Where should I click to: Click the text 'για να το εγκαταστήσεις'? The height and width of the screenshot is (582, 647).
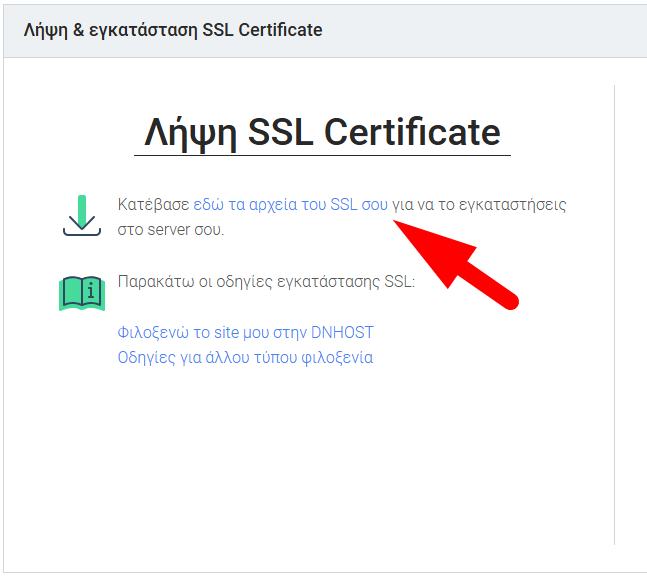click(479, 205)
